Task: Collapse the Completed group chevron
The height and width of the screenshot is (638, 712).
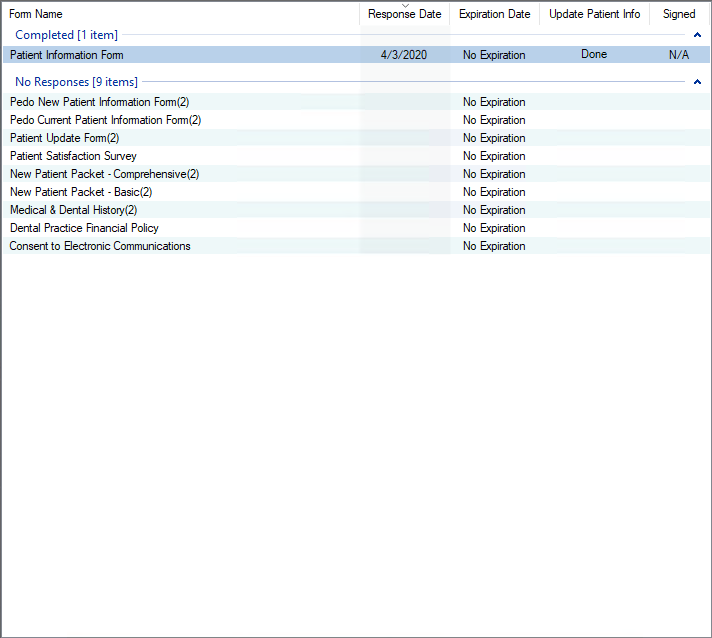Action: [x=697, y=35]
